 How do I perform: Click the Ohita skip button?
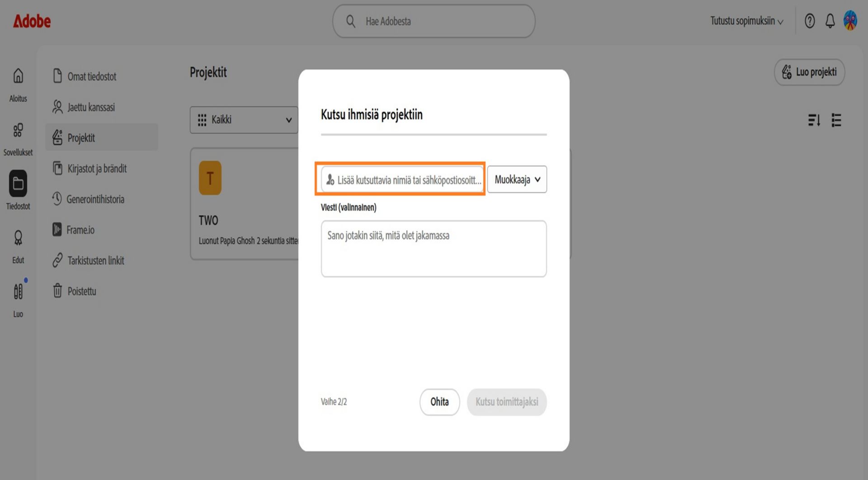click(439, 402)
